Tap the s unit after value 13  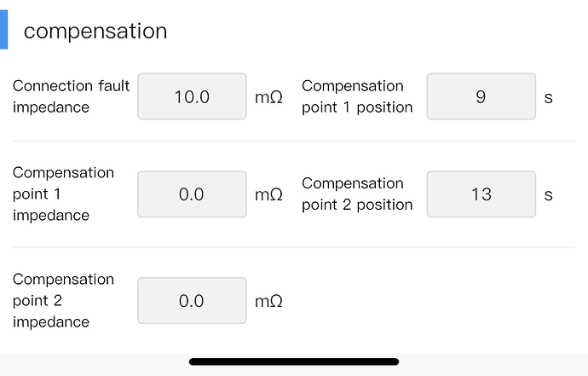[x=548, y=196]
